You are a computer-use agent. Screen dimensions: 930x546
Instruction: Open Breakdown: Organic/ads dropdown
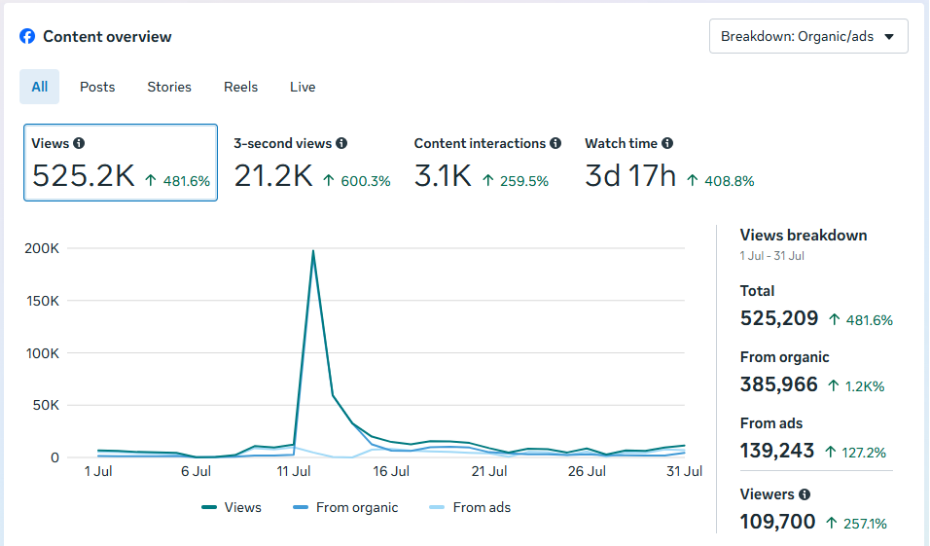point(808,36)
